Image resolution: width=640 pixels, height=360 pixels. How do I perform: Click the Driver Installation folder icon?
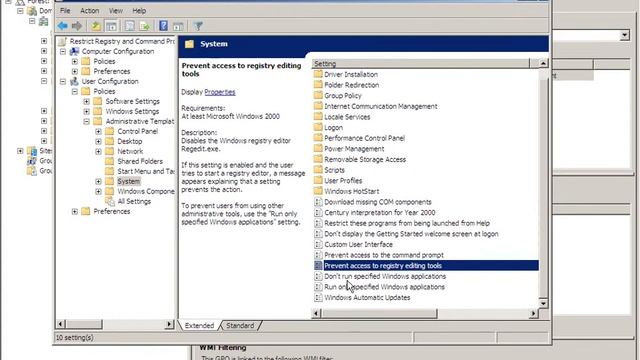pyautogui.click(x=318, y=74)
